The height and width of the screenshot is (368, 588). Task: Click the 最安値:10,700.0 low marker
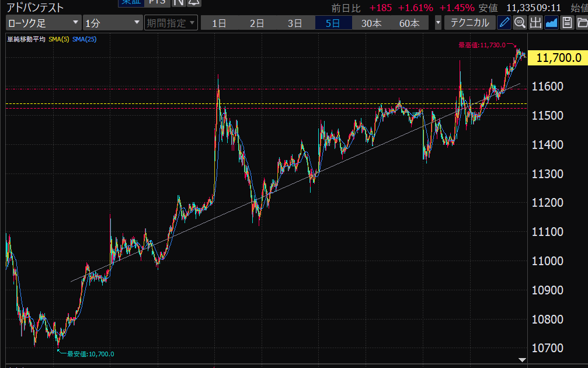(x=91, y=354)
